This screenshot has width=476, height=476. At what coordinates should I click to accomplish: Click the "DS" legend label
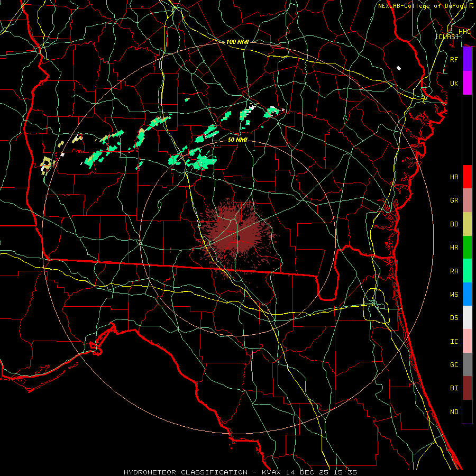(x=454, y=318)
